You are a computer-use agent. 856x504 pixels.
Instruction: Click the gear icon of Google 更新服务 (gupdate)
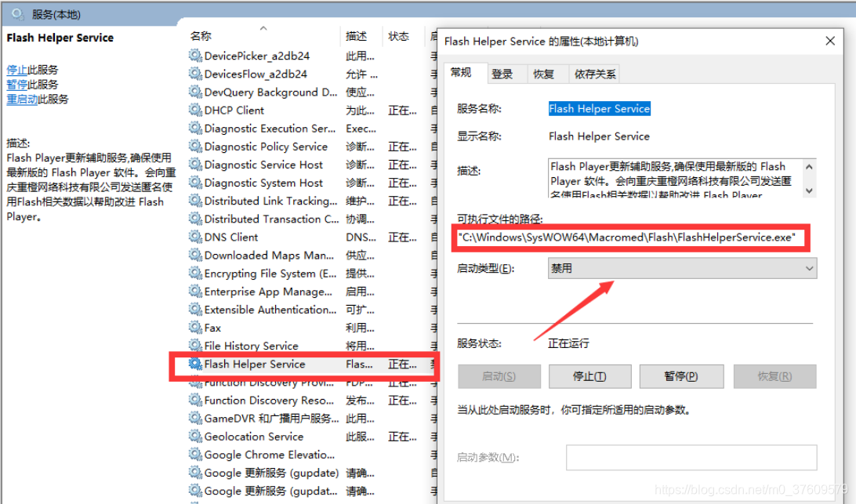pyautogui.click(x=195, y=472)
